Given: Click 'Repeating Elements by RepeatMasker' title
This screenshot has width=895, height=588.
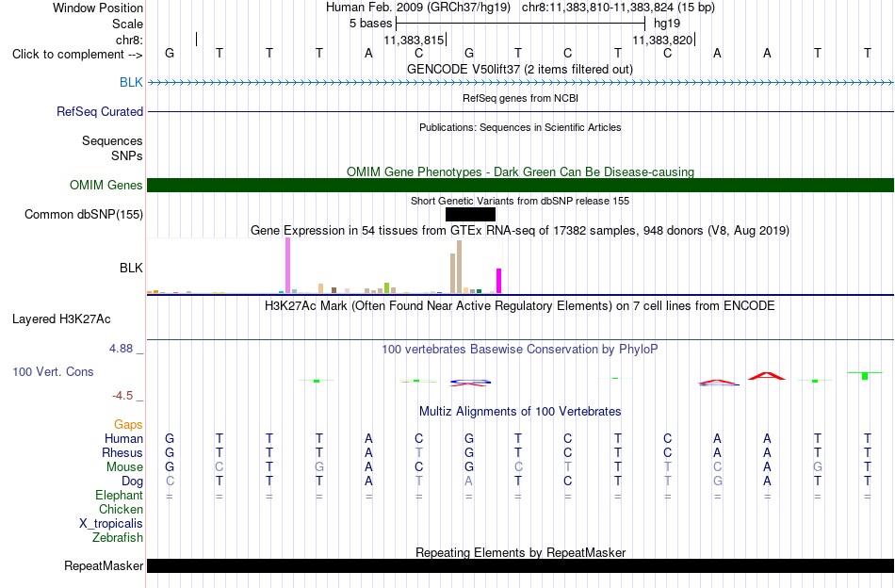Looking at the screenshot, I should [520, 552].
